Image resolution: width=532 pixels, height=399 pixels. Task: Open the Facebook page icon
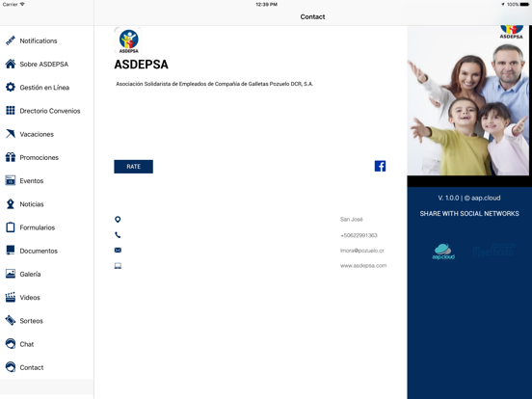pyautogui.click(x=380, y=166)
